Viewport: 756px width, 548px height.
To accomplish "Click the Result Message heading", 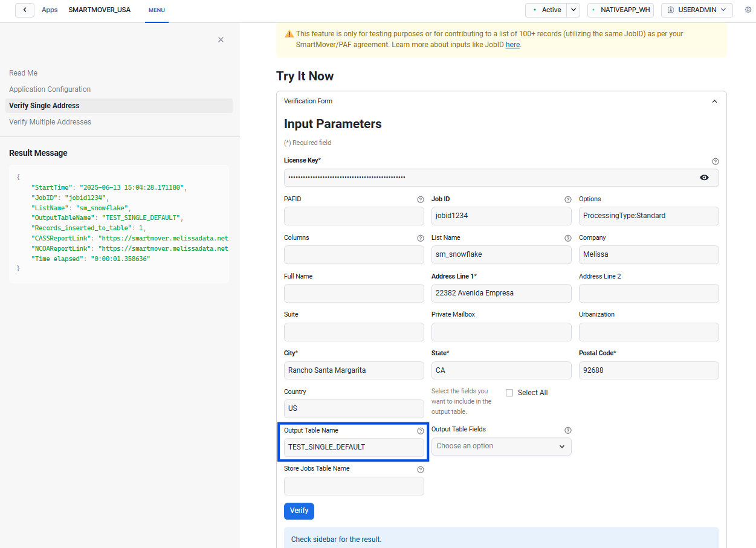I will click(x=38, y=153).
